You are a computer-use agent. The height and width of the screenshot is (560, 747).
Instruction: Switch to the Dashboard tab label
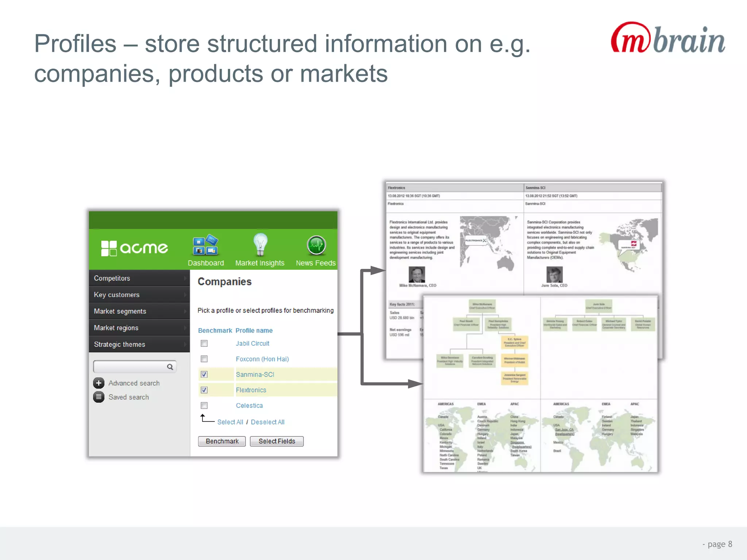206,263
